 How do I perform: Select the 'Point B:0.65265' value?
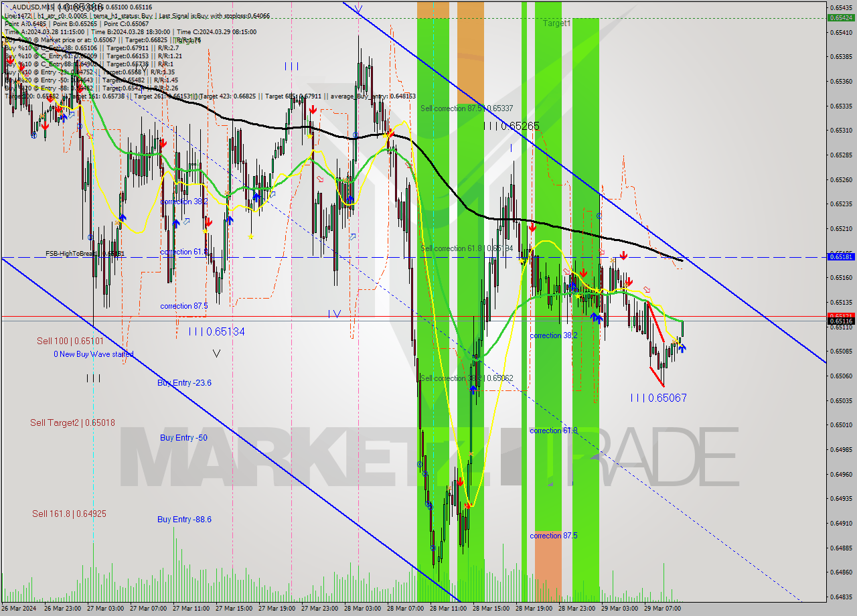[x=75, y=23]
